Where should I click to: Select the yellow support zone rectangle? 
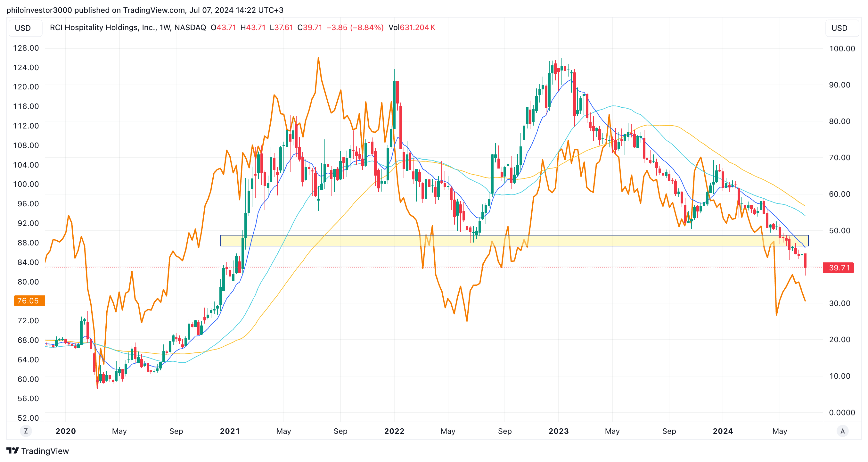(x=371, y=241)
